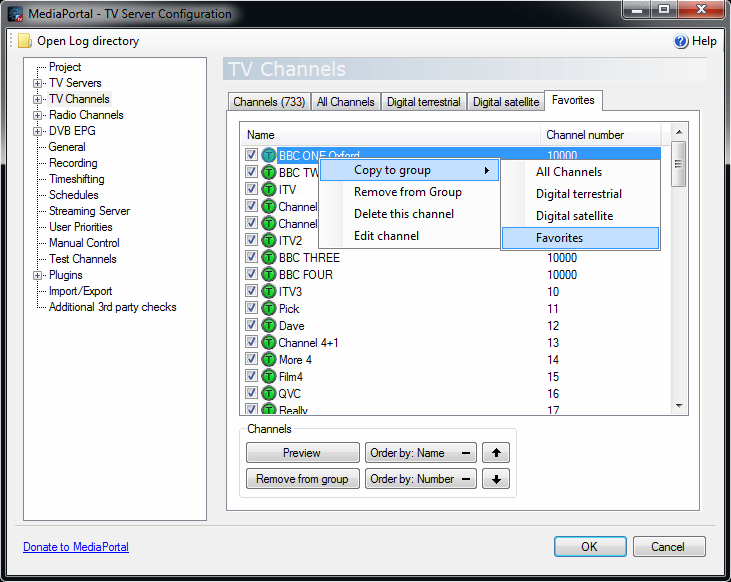Uncheck the Pick channel checkbox
Image resolution: width=731 pixels, height=582 pixels.
(251, 307)
